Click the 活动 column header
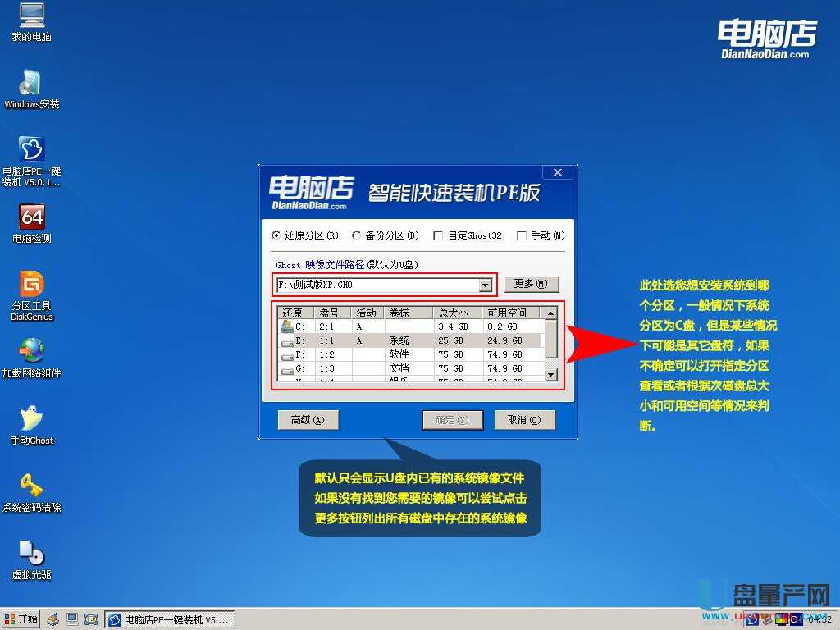840x630 pixels. (367, 313)
